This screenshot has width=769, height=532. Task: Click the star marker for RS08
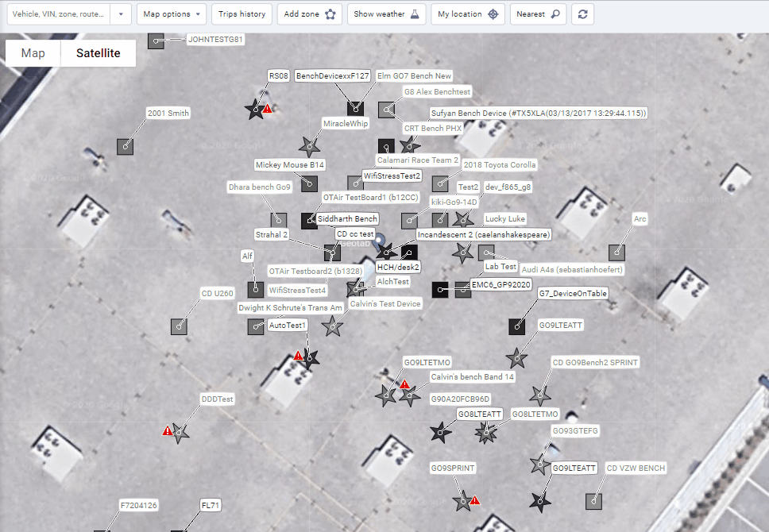255,110
